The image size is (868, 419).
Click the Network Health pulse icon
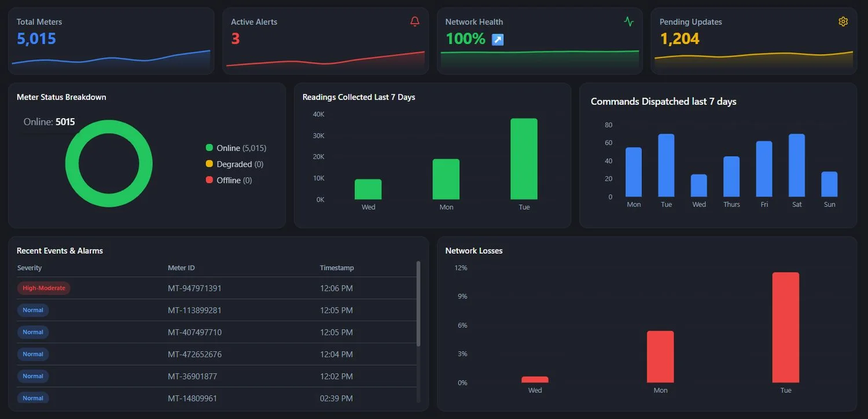[629, 21]
